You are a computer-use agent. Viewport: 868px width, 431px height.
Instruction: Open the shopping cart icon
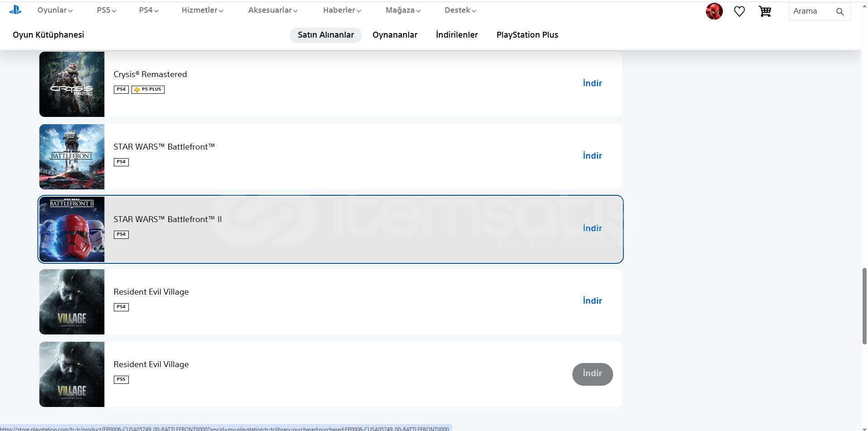coord(765,11)
